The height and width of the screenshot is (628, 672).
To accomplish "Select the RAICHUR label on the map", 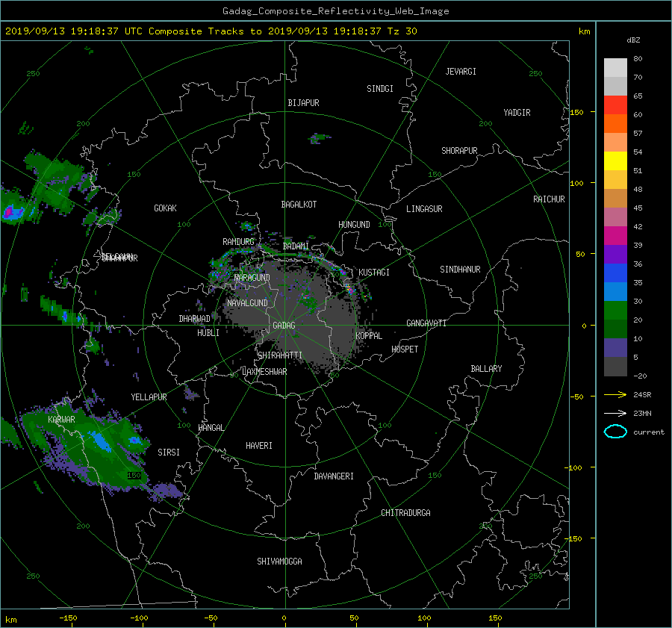I will (x=549, y=199).
